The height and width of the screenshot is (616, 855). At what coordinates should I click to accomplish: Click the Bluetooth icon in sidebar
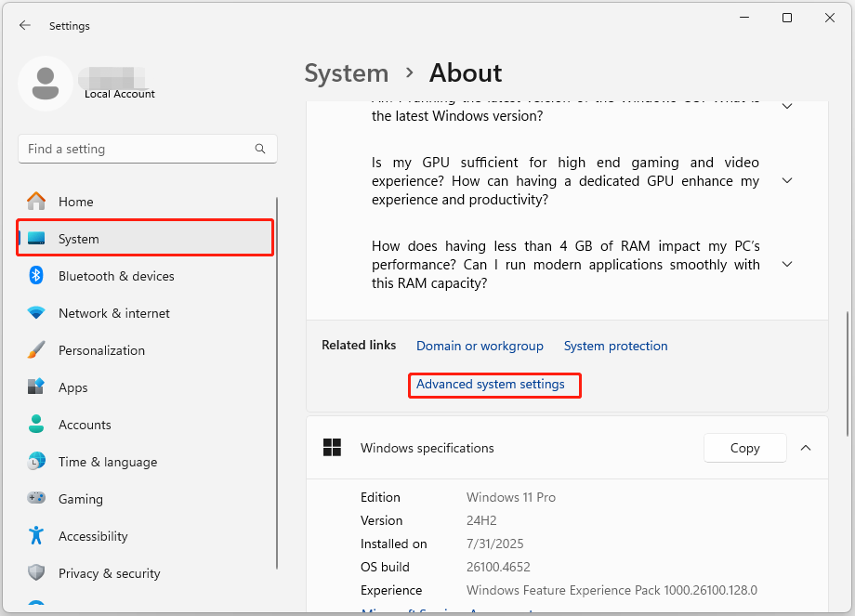[x=36, y=275]
